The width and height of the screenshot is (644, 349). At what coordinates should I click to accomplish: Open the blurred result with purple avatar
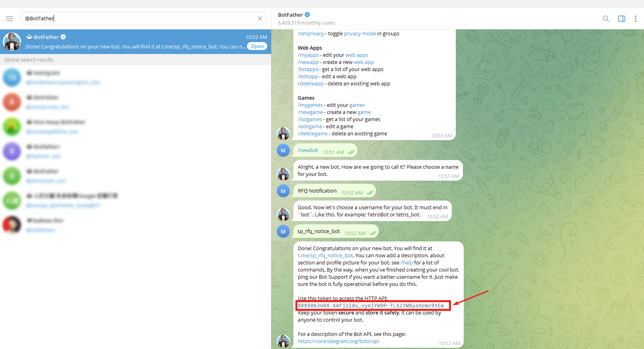(x=135, y=151)
